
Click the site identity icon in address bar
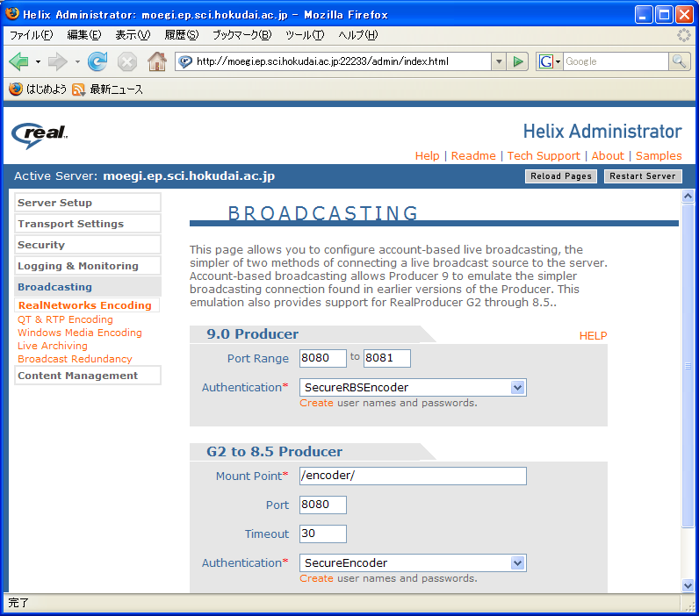point(185,61)
